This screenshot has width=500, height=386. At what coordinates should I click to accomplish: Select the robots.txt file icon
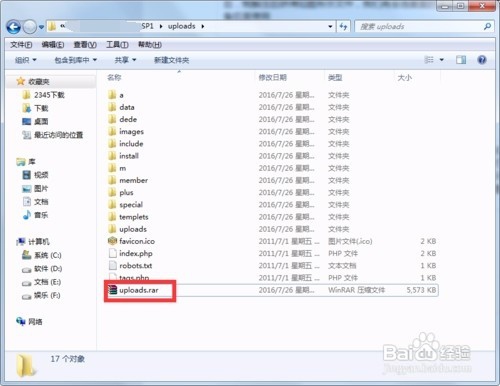(x=112, y=266)
